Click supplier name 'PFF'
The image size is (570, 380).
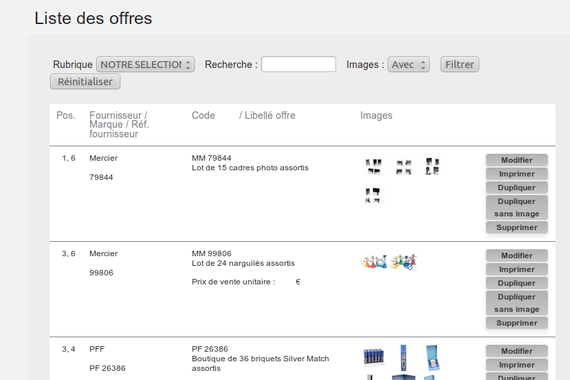tap(97, 349)
